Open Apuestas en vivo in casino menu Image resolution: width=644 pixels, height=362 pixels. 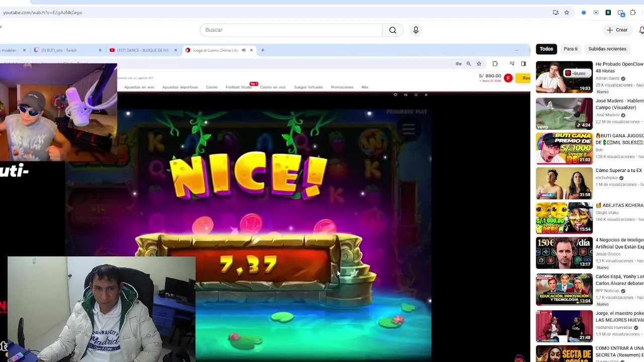pos(139,87)
